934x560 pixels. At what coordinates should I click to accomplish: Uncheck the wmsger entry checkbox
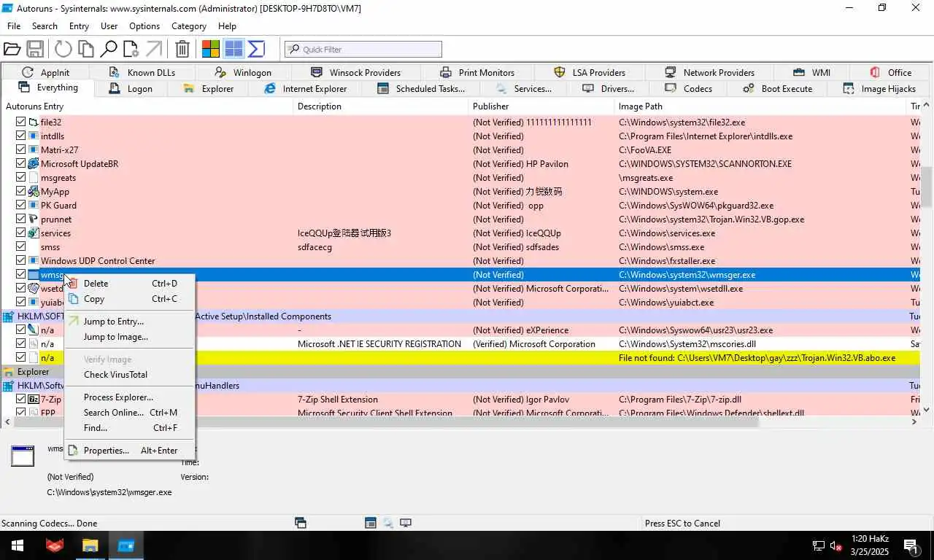(x=21, y=275)
